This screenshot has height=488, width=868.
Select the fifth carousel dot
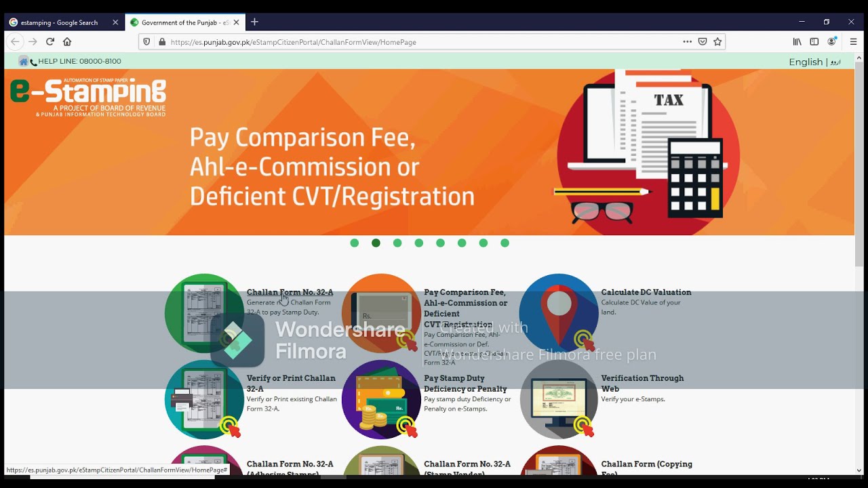pos(440,243)
